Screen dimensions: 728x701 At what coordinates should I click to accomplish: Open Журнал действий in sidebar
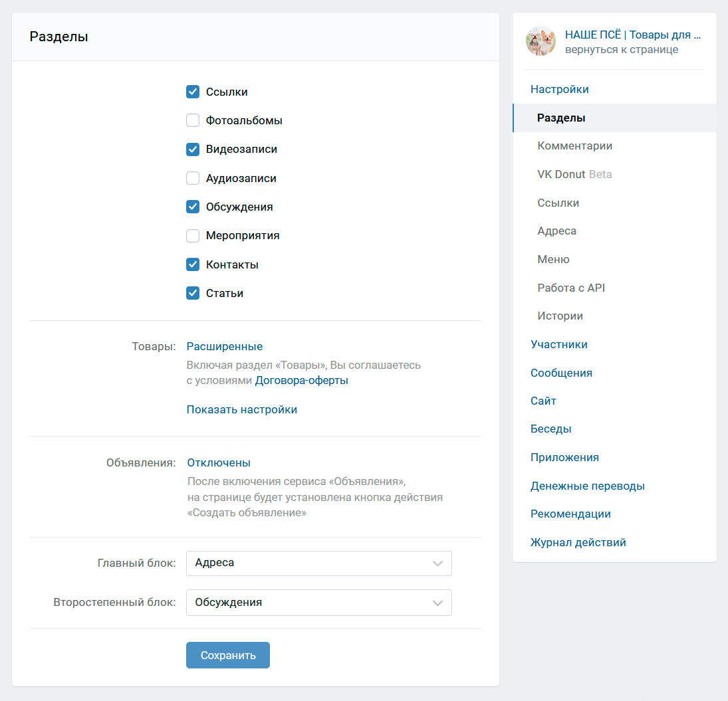(x=578, y=542)
